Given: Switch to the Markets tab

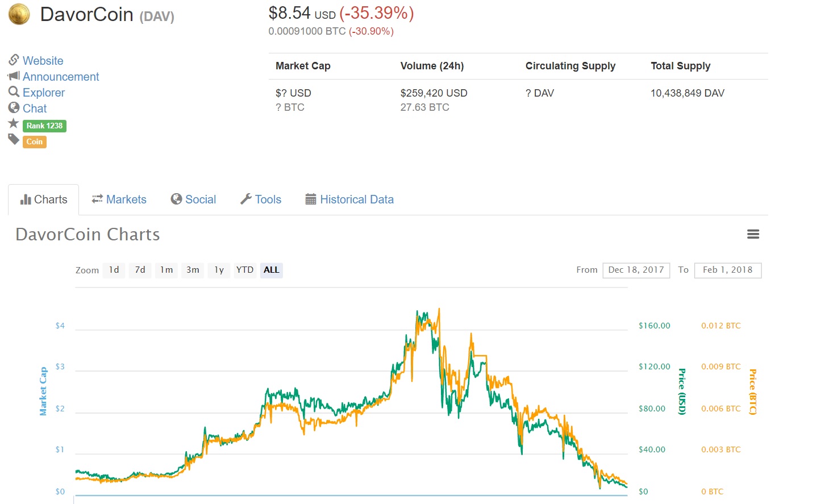Looking at the screenshot, I should pyautogui.click(x=119, y=199).
